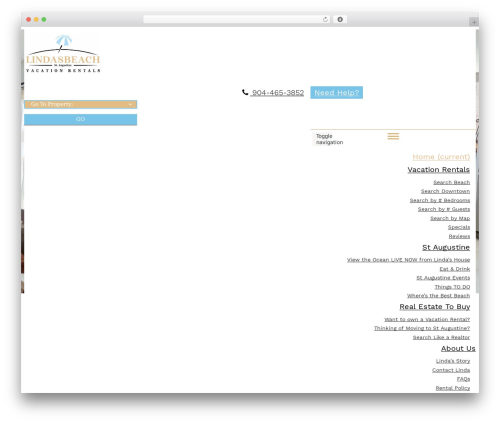Screen dimensions: 500x423
Task: Click the phone icon beside 904-465-3852
Action: click(x=245, y=92)
